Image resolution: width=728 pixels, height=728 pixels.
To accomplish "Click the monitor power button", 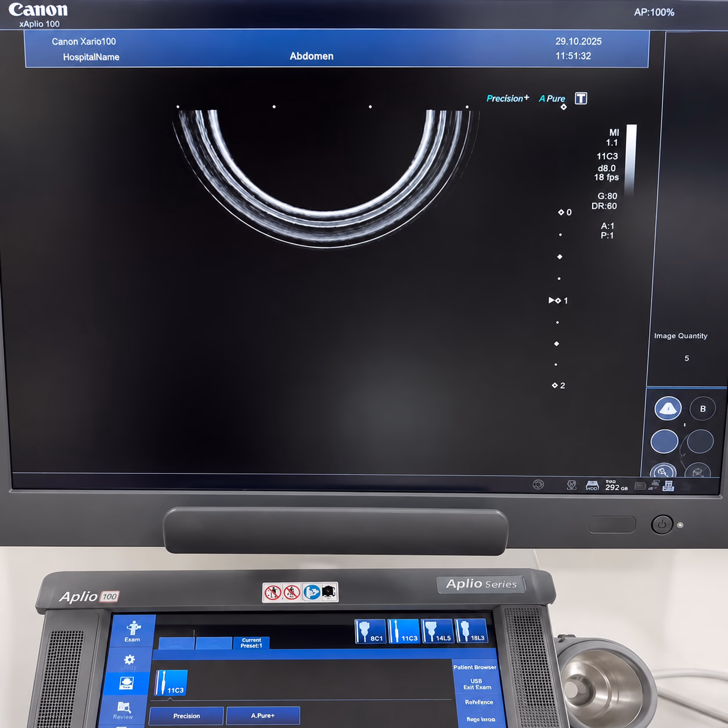I will [662, 525].
